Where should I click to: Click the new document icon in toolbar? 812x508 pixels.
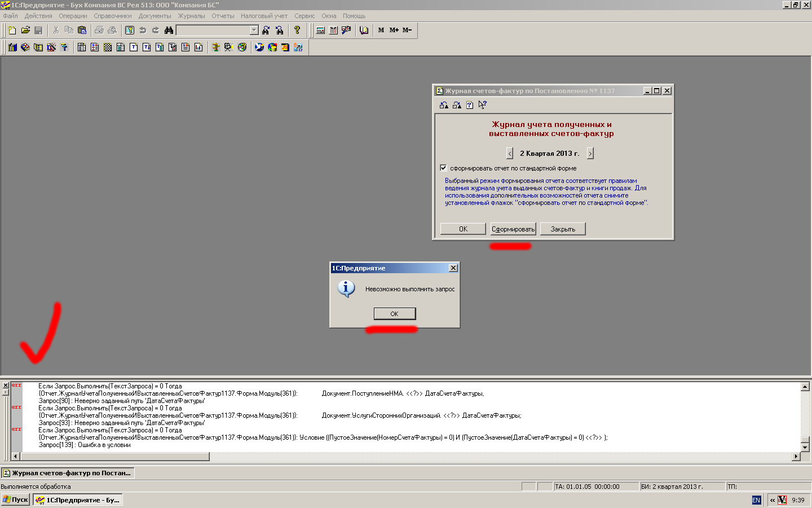12,30
